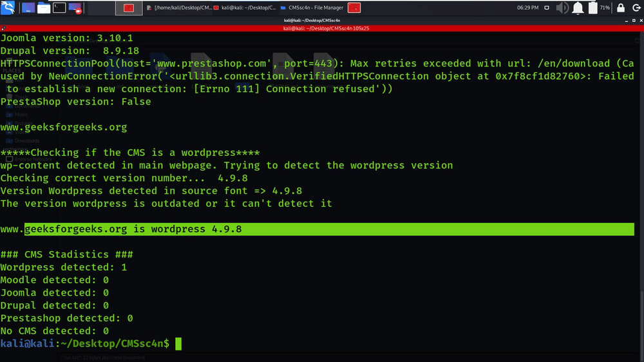The height and width of the screenshot is (362, 644).
Task: Click the 'No CMS detected: 0' line
Action: 55,331
